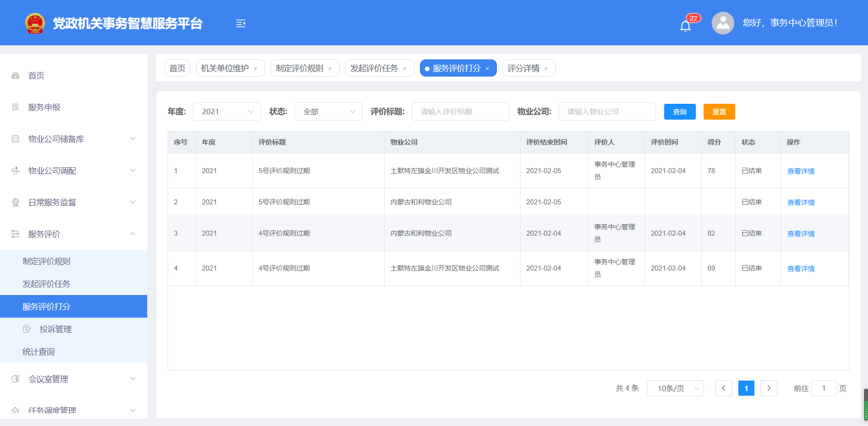
Task: Go to previous page arrow
Action: click(723, 388)
